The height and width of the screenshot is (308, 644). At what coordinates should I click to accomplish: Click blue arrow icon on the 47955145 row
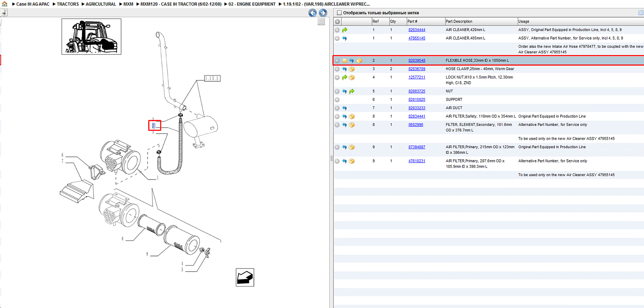click(x=345, y=38)
